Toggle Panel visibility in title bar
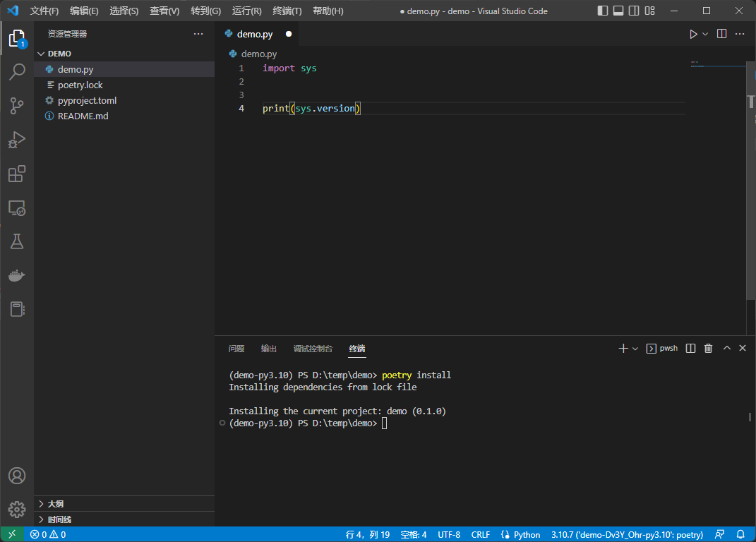Screen dimensions: 756x542 (618, 11)
